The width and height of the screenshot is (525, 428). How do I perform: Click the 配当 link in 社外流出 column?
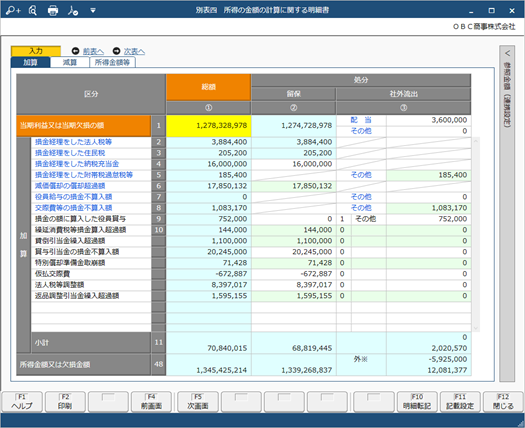pyautogui.click(x=361, y=120)
